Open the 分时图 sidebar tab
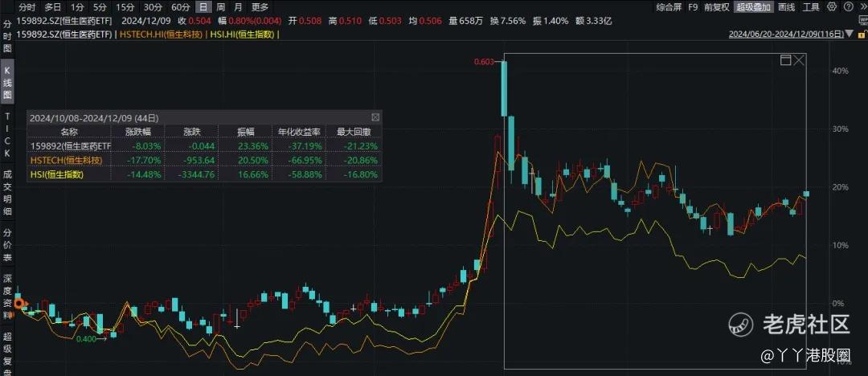 [7, 36]
